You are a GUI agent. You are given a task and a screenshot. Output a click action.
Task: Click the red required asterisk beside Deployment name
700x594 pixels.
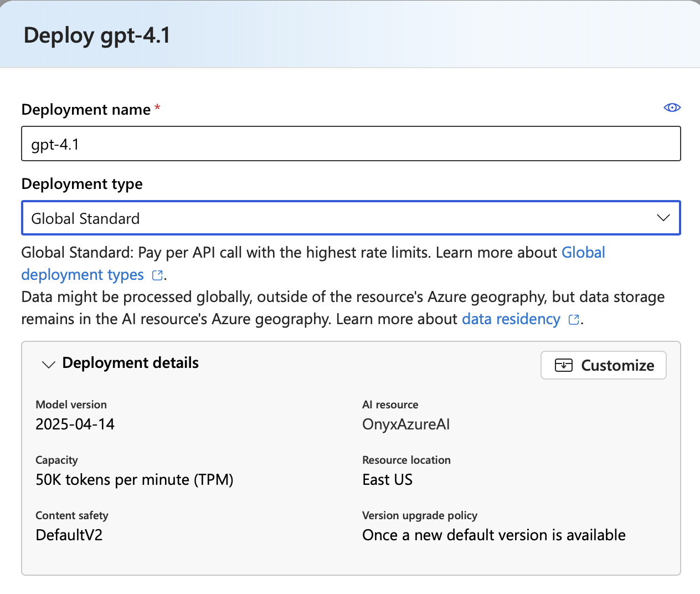(x=157, y=109)
